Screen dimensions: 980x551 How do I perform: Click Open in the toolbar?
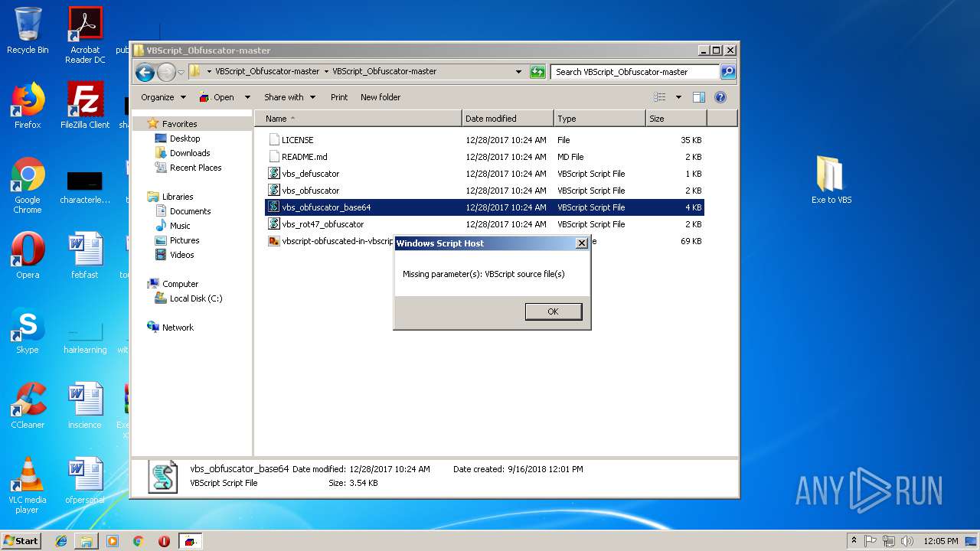217,97
